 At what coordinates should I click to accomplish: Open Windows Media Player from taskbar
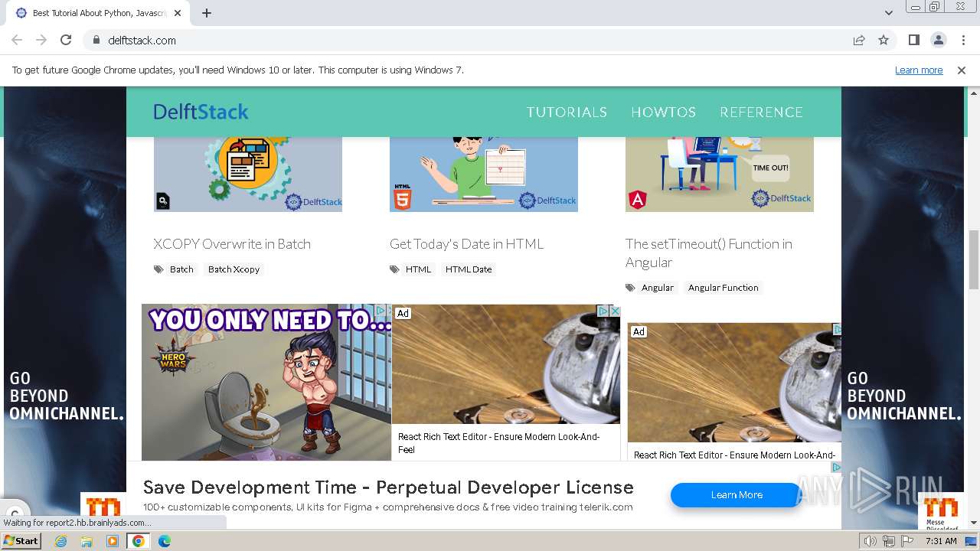tap(113, 541)
